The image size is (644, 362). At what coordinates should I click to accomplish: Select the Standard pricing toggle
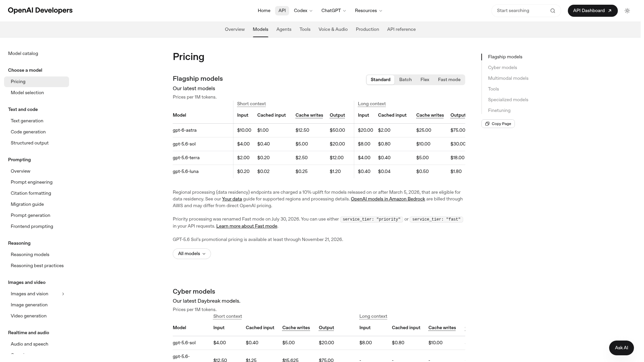coord(380,80)
